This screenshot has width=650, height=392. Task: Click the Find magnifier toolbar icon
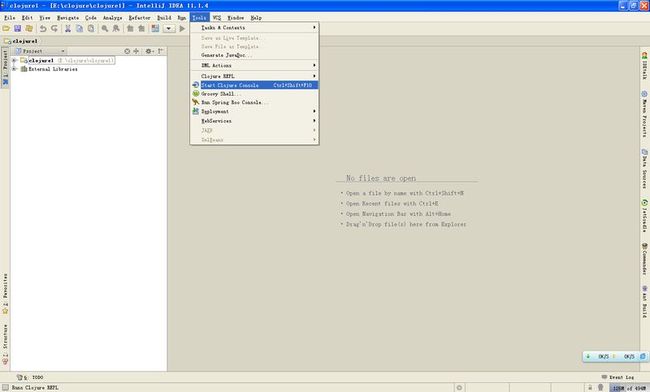coord(104,29)
